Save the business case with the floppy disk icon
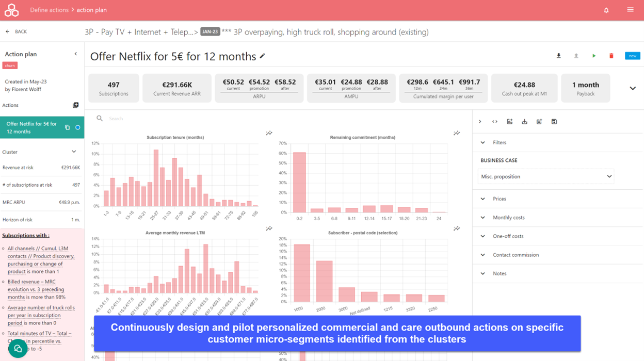 554,121
